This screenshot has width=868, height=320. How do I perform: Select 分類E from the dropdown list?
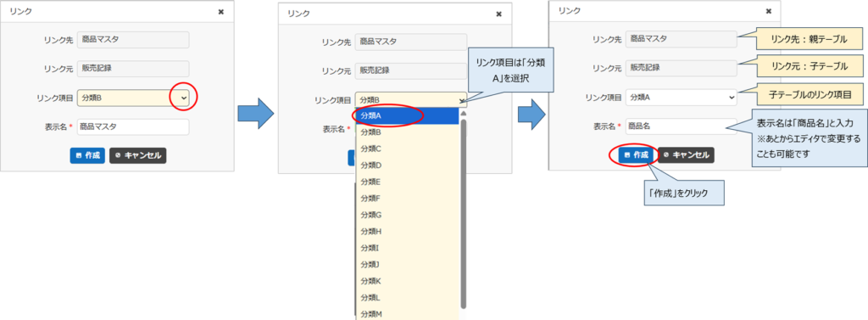click(x=408, y=182)
